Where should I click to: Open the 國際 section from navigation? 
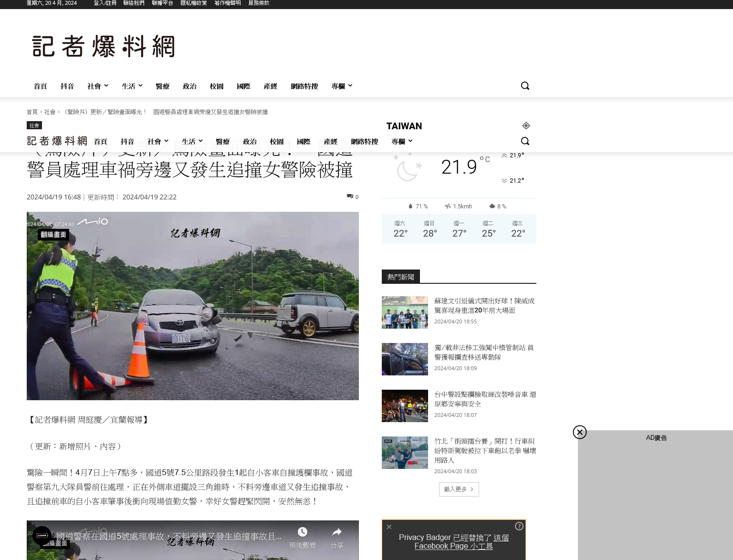click(244, 86)
